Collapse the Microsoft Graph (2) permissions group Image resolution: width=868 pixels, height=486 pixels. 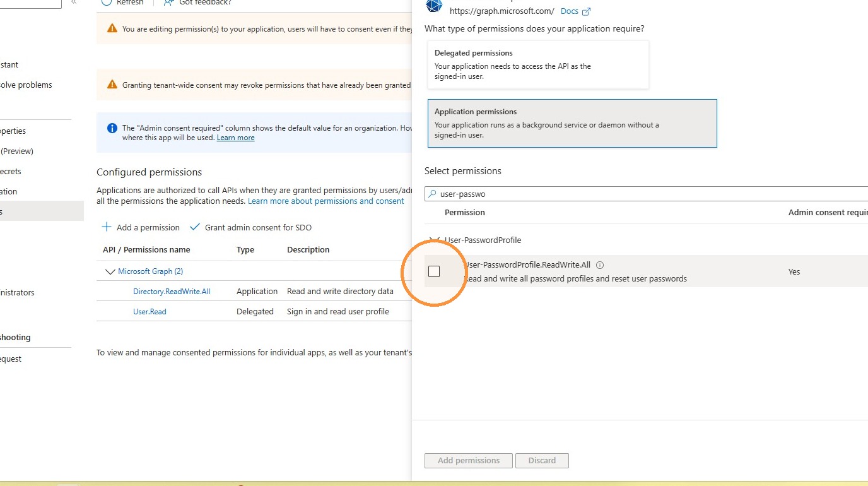[110, 271]
